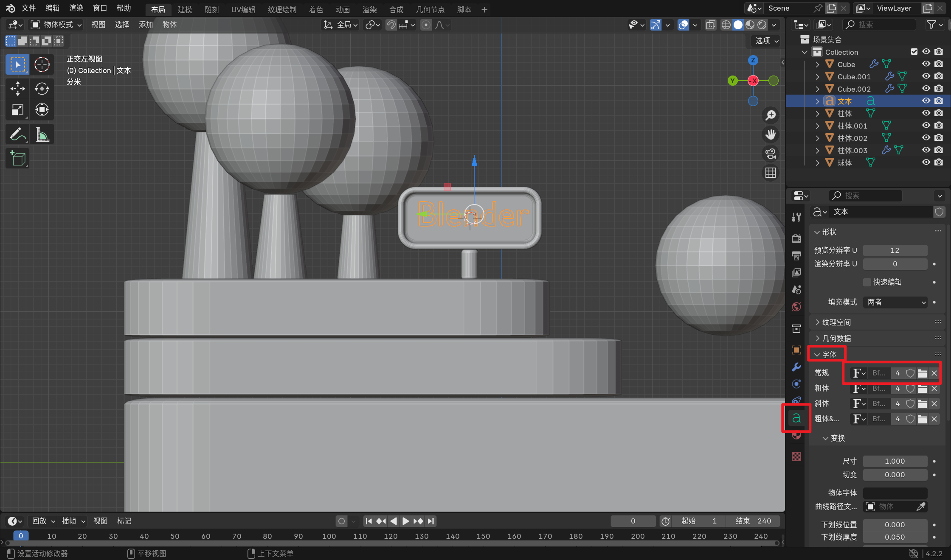The height and width of the screenshot is (560, 951).
Task: Click the 选项 button in viewport
Action: pos(766,41)
